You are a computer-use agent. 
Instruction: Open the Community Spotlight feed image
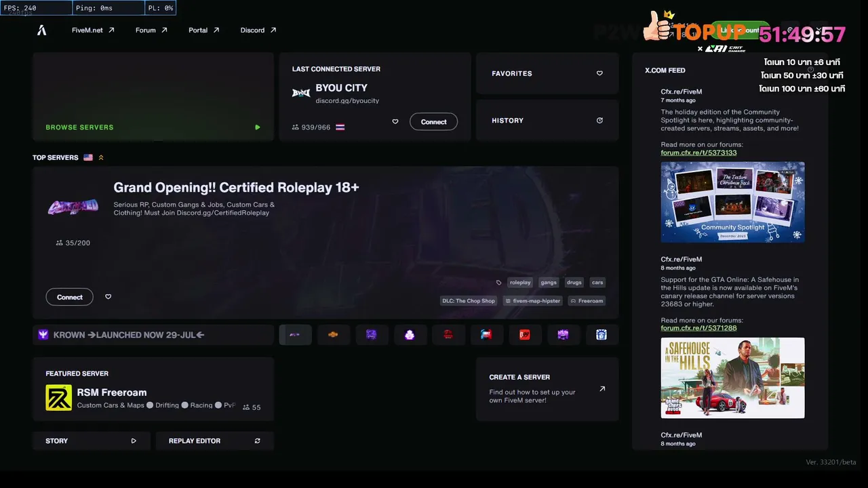(733, 202)
